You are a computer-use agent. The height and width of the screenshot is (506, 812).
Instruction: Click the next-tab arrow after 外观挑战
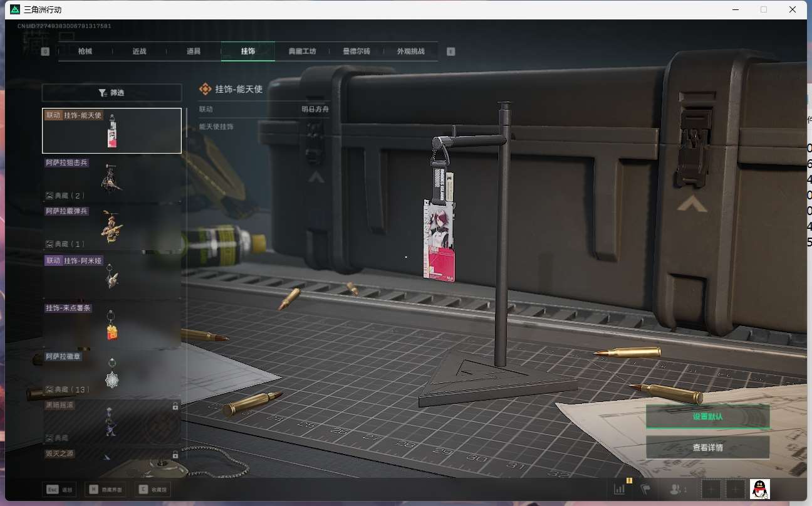[x=450, y=51]
